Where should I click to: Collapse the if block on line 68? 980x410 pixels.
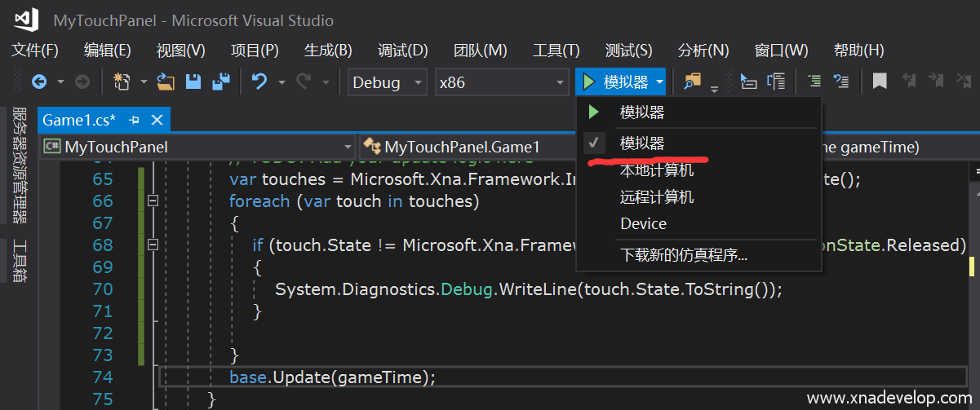click(152, 245)
